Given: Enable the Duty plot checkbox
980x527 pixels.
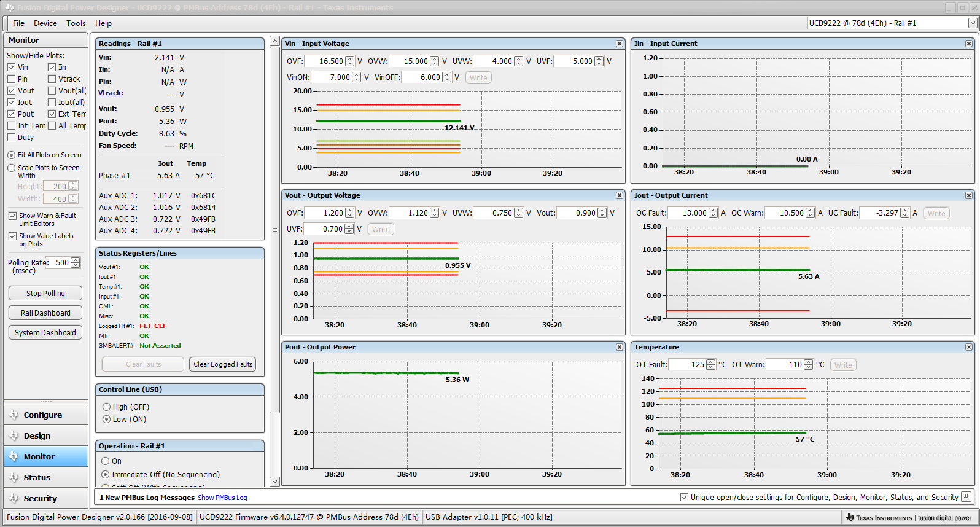Looking at the screenshot, I should [12, 138].
